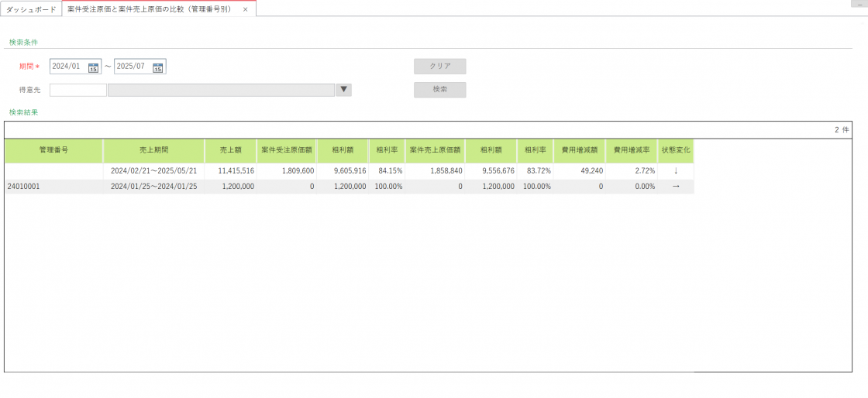Sort by the 売上額 column header
The width and height of the screenshot is (868, 398).
(x=230, y=150)
